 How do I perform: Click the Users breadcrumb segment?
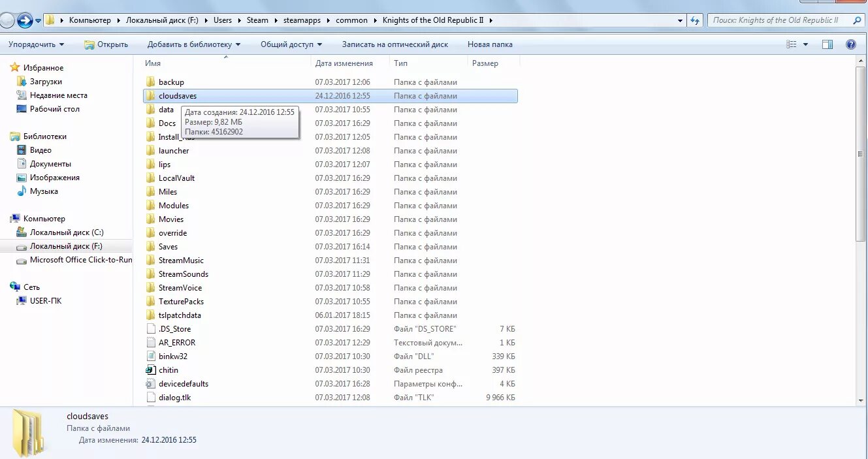223,20
